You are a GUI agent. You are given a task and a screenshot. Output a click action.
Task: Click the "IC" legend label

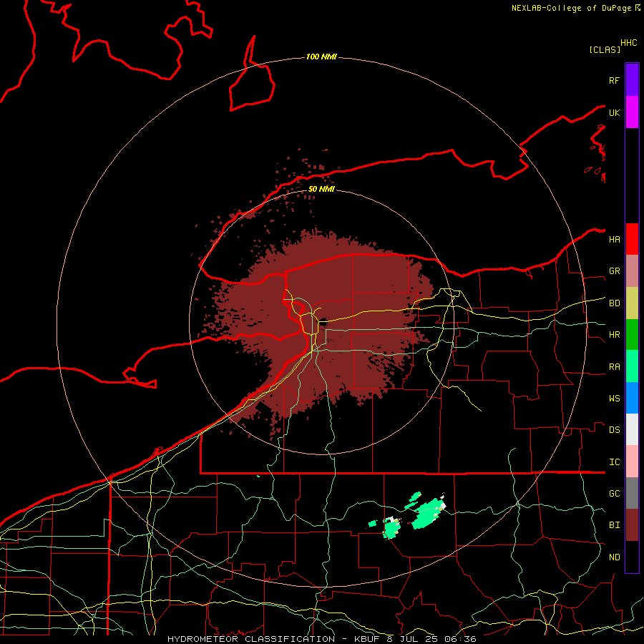point(614,462)
